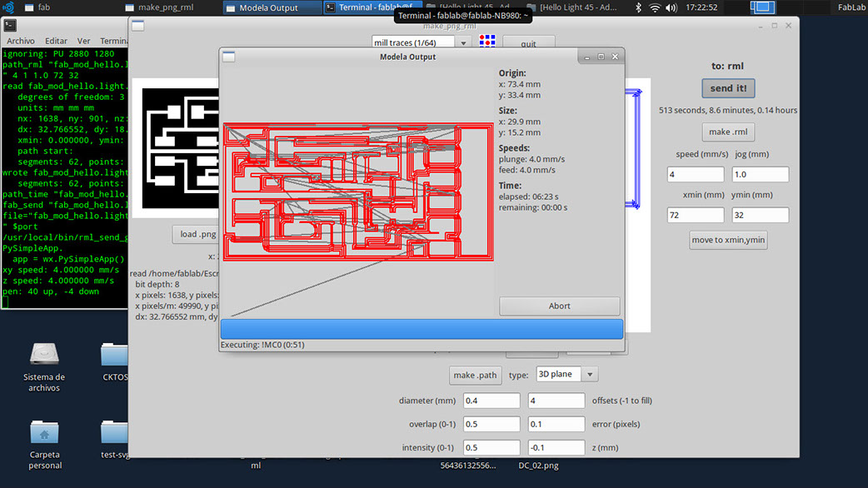Maximize the Modela Output window
This screenshot has width=868, height=488.
[601, 57]
